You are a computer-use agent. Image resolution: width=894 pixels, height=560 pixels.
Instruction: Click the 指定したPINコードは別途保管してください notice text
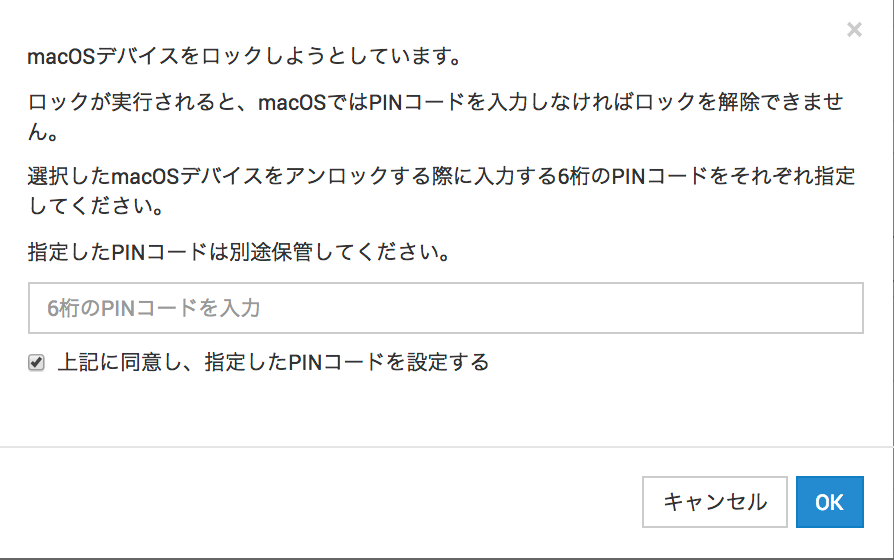238,252
